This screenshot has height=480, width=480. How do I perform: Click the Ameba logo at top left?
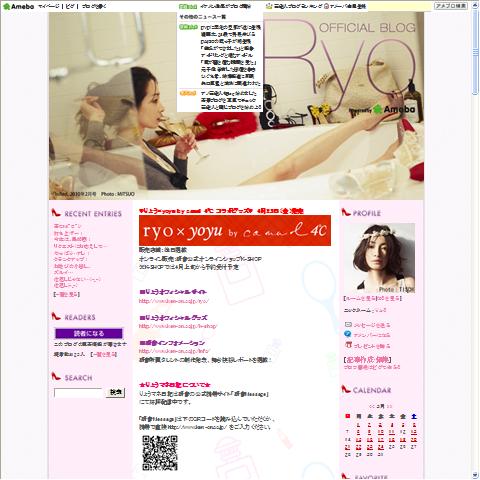point(18,6)
